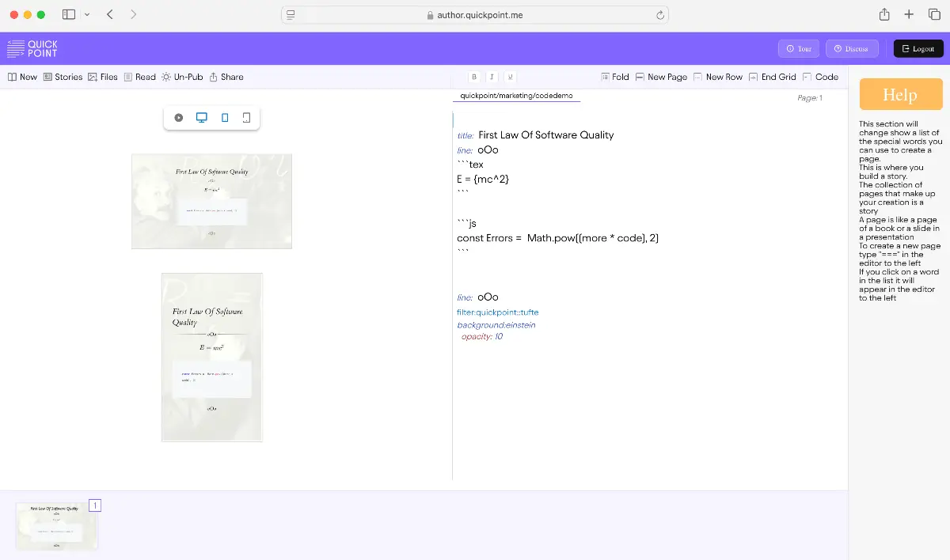Open the Files menu
This screenshot has width=950, height=560.
click(x=103, y=77)
